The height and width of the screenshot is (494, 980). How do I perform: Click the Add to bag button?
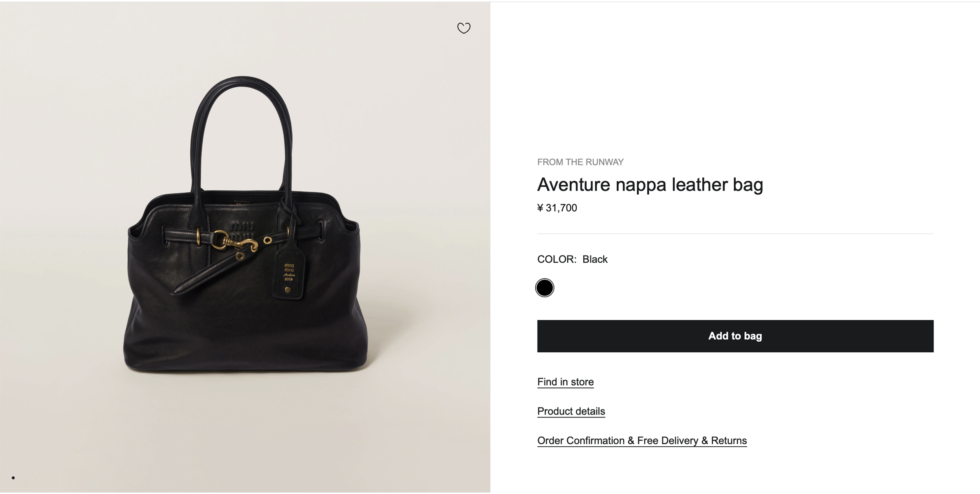735,336
